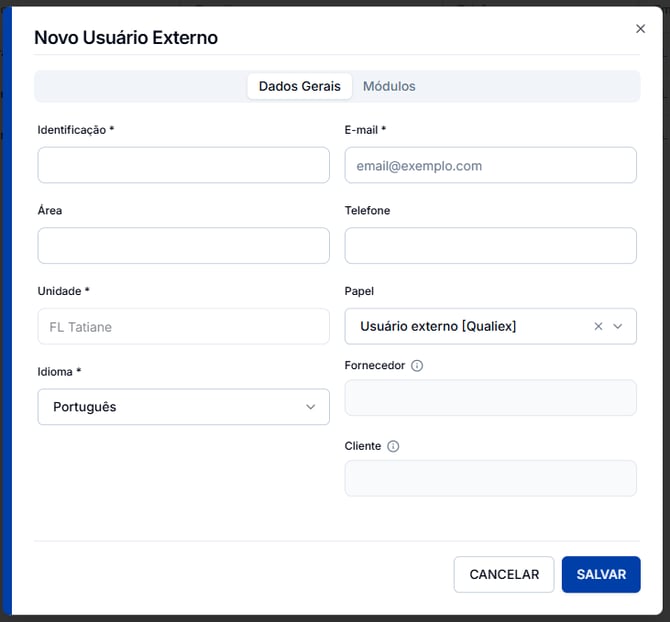Image resolution: width=670 pixels, height=622 pixels.
Task: Click the Unidade field showing FL Tatiane
Action: tap(183, 326)
